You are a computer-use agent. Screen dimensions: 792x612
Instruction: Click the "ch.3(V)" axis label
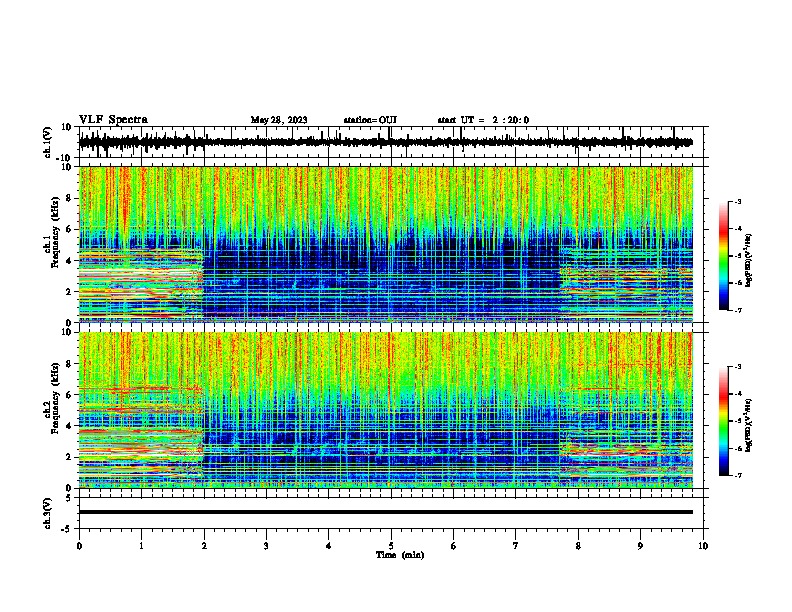47,514
